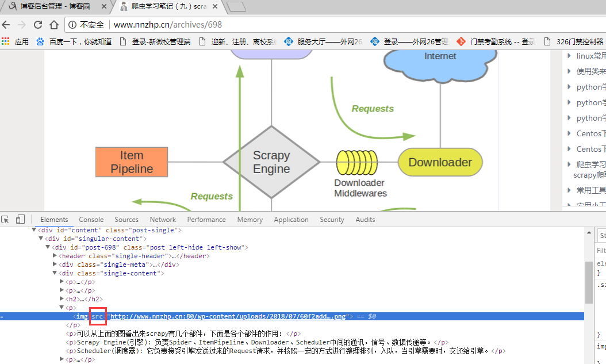Image resolution: width=606 pixels, height=364 pixels.
Task: Expand the h2 node in DOM tree
Action: point(62,298)
